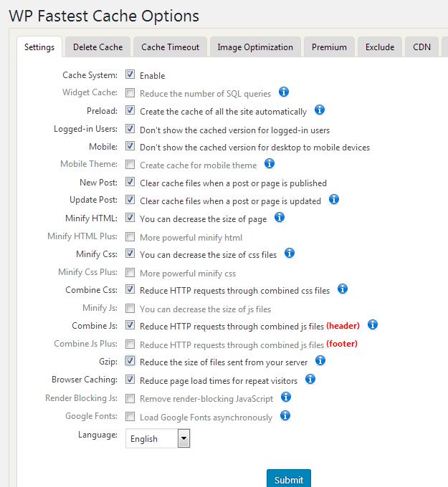The image size is (448, 487).
Task: Toggle the Logged-in Users checkbox
Action: 130,129
